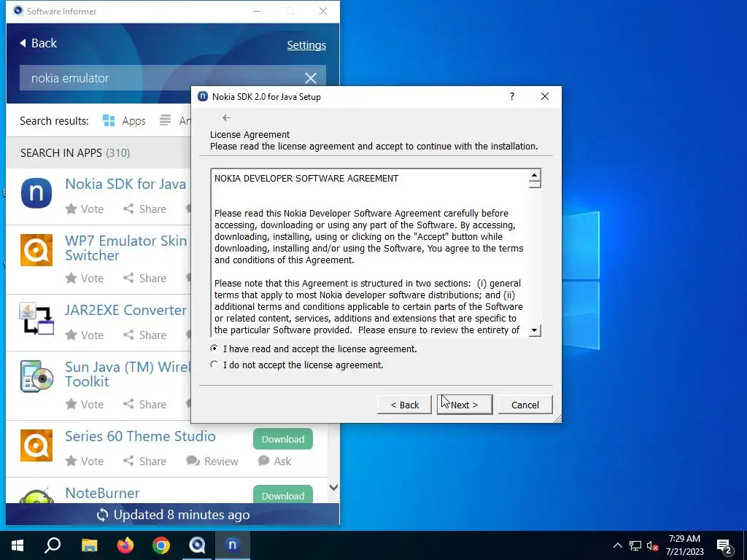Vote star for JAR2EXE Converter
Viewport: 747px width, 560px height.
[x=71, y=335]
